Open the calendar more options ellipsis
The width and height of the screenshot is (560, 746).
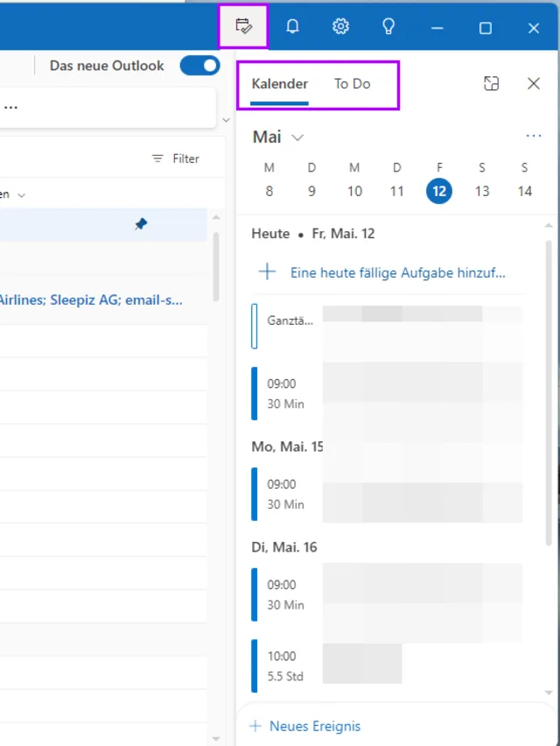coord(534,137)
